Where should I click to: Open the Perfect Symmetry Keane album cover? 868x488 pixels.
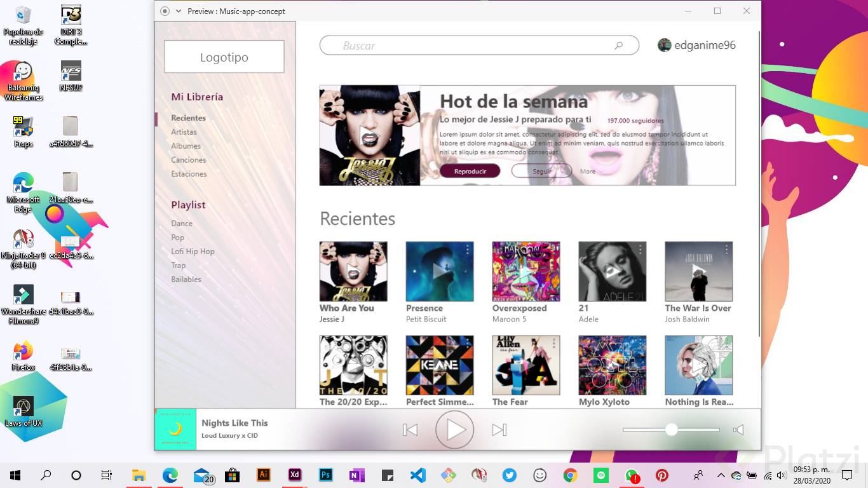click(440, 365)
